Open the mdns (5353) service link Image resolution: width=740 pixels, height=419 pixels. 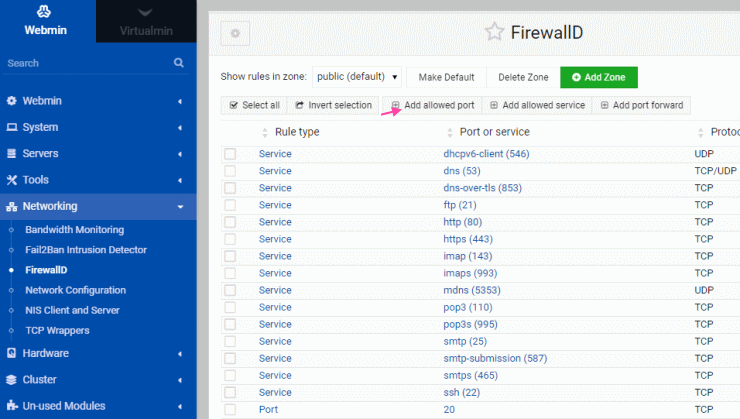click(x=472, y=290)
